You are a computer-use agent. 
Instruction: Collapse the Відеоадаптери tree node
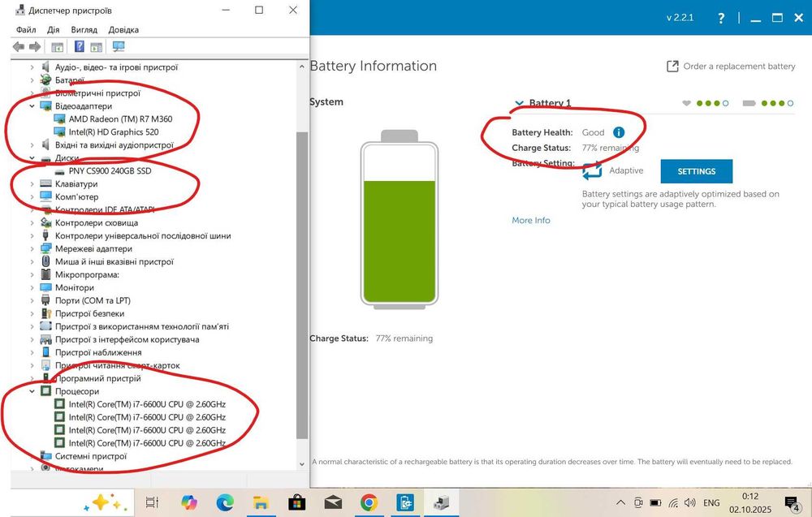click(x=32, y=106)
